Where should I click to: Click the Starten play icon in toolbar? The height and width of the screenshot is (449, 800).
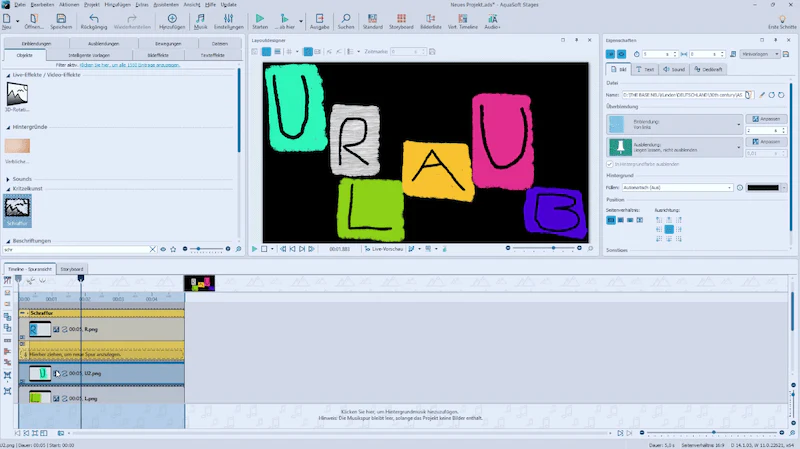tap(260, 19)
